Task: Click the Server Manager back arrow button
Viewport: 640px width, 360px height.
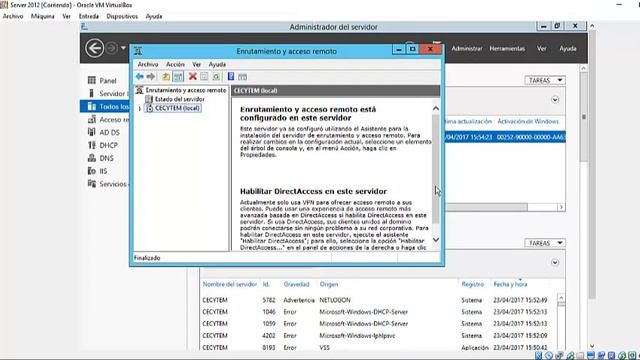Action: [x=94, y=49]
